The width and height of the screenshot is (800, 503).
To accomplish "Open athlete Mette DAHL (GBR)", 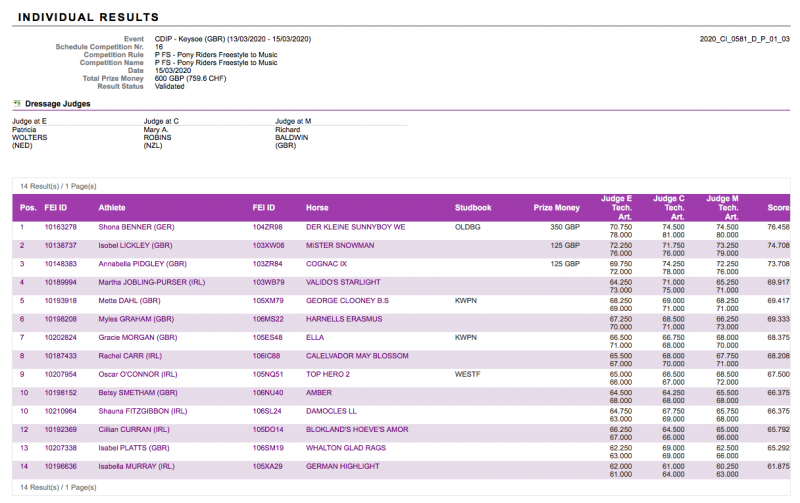I will (130, 300).
